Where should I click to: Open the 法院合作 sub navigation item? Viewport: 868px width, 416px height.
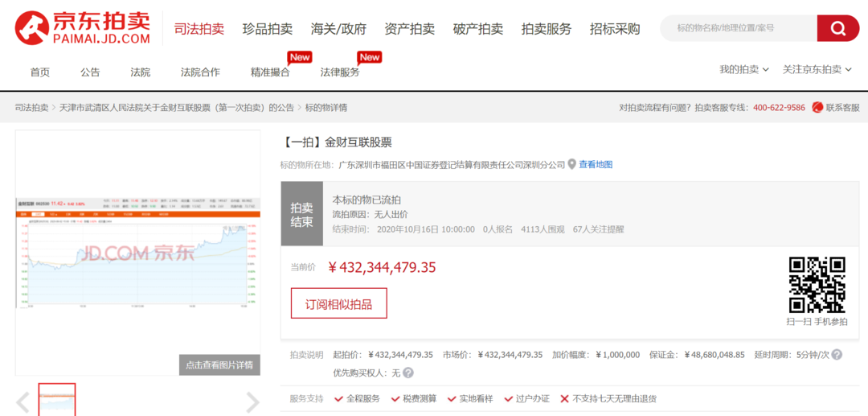(x=200, y=72)
